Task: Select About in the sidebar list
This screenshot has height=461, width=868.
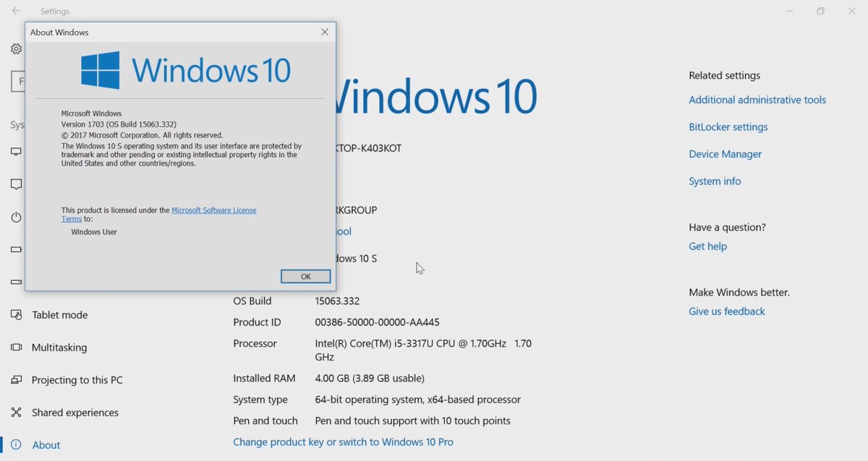Action: tap(46, 445)
